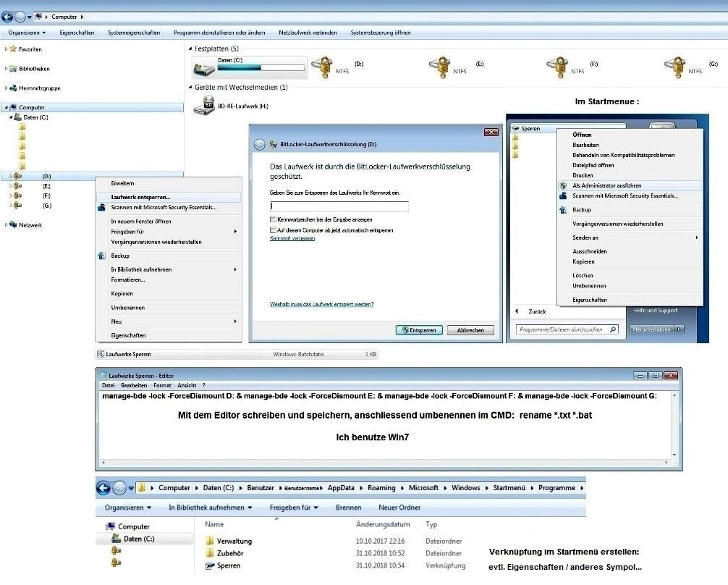The image size is (728, 585).
Task: Click the forward arrow in bottom Explorer window
Action: (x=120, y=488)
